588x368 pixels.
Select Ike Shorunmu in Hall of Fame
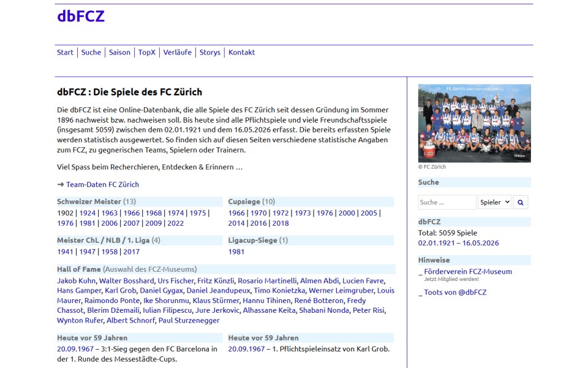166,301
